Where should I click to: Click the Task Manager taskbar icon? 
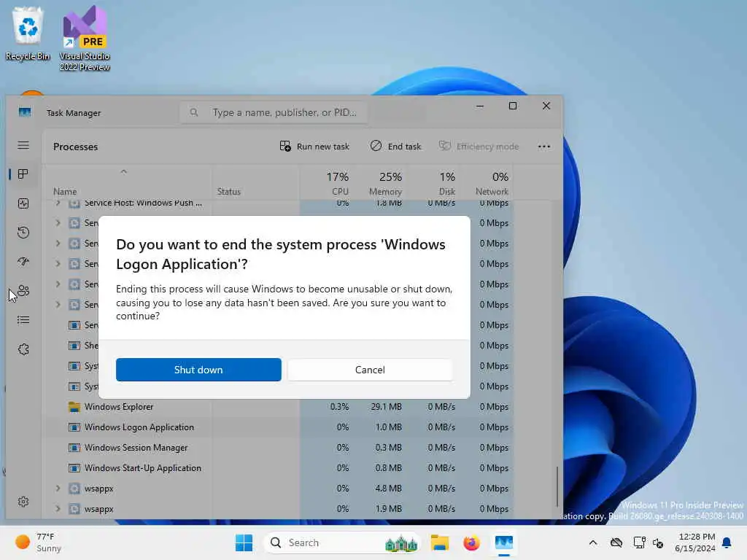click(503, 542)
